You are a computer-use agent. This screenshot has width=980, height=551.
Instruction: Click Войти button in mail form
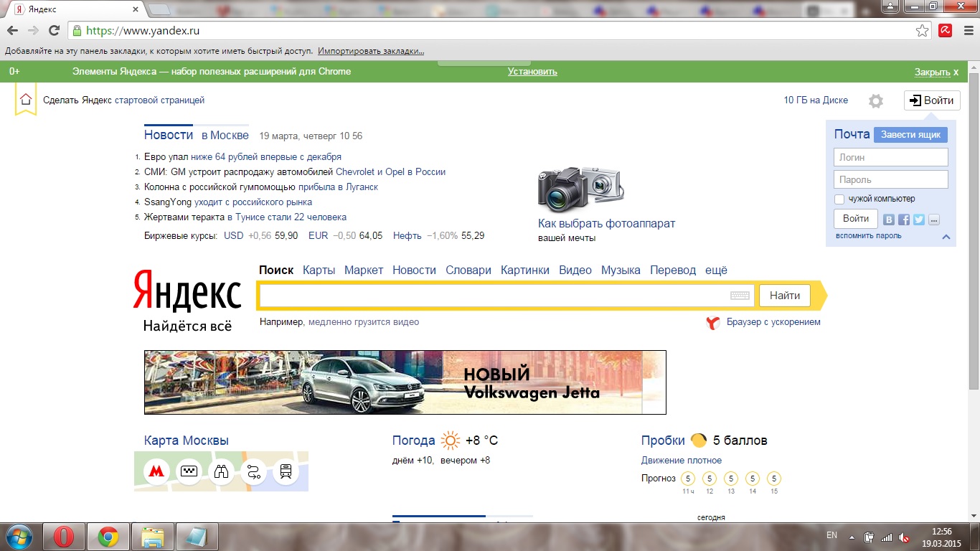pos(856,219)
